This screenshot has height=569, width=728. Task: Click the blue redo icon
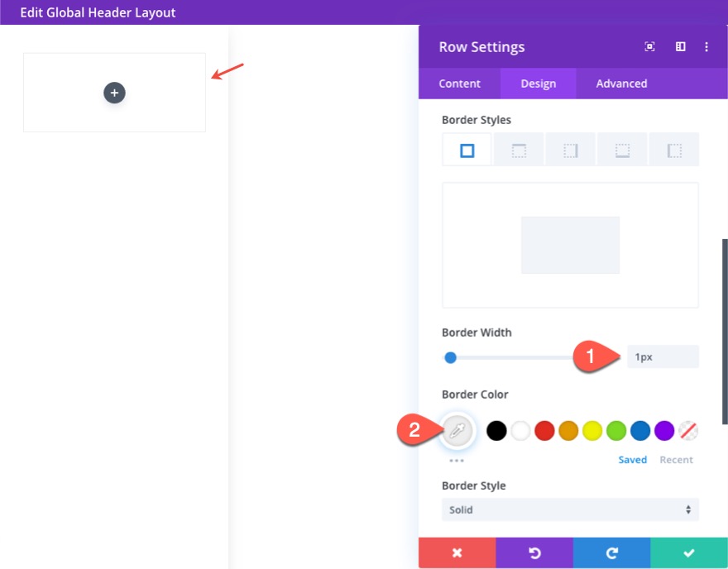pyautogui.click(x=611, y=552)
